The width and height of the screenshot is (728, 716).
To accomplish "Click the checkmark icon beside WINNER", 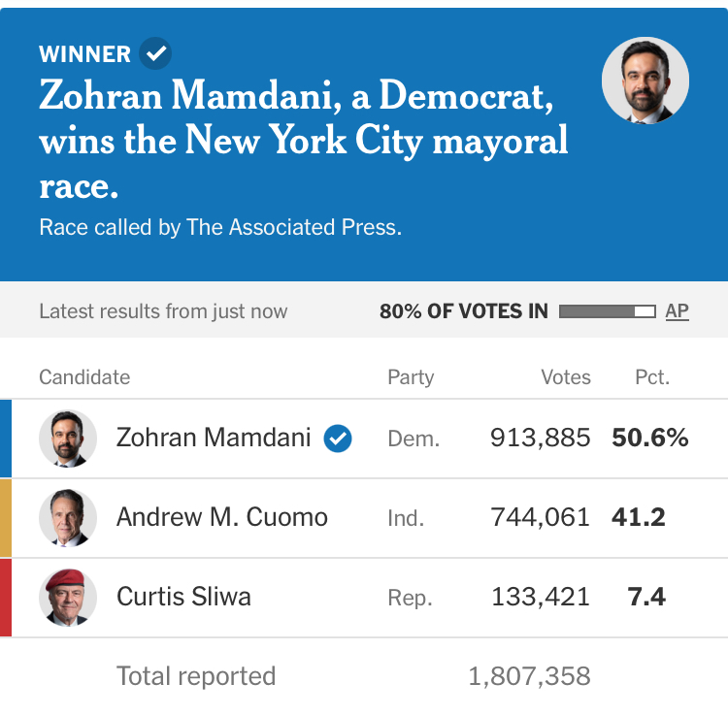I will tap(155, 53).
